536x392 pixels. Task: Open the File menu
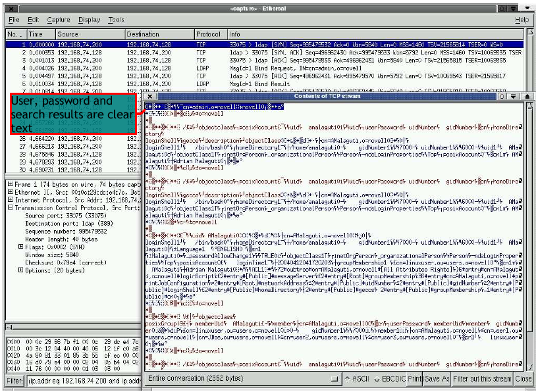tap(14, 20)
